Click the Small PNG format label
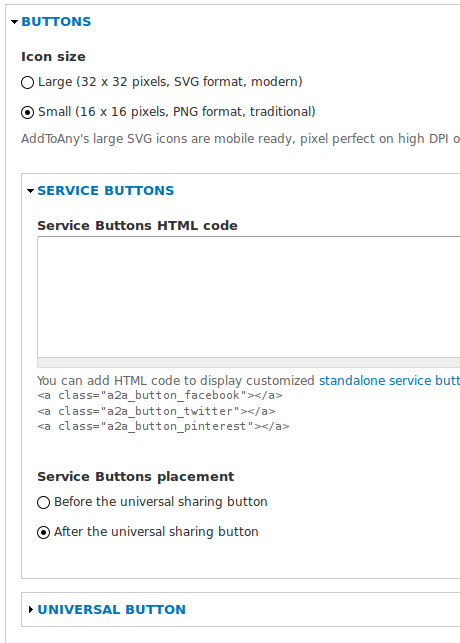The height and width of the screenshot is (643, 460). pyautogui.click(x=177, y=112)
